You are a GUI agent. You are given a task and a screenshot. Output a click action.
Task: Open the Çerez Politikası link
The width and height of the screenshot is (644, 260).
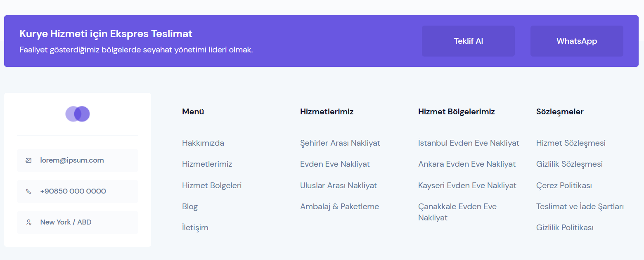tap(564, 185)
